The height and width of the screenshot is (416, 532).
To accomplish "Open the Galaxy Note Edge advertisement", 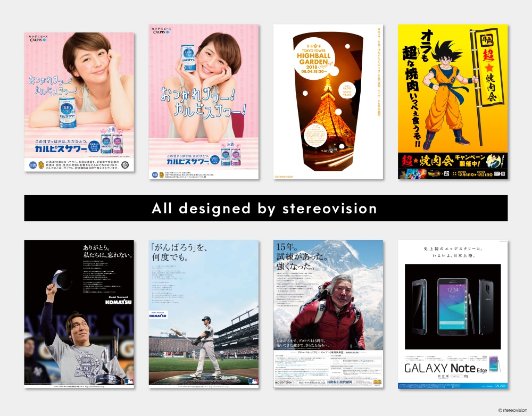I will pos(453,314).
